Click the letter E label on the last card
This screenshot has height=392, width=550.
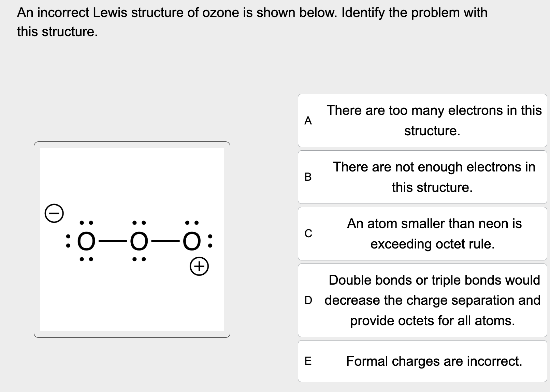tap(309, 361)
